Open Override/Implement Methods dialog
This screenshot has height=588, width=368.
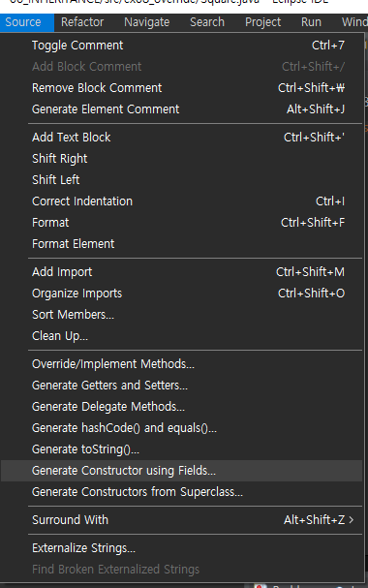pyautogui.click(x=182, y=364)
